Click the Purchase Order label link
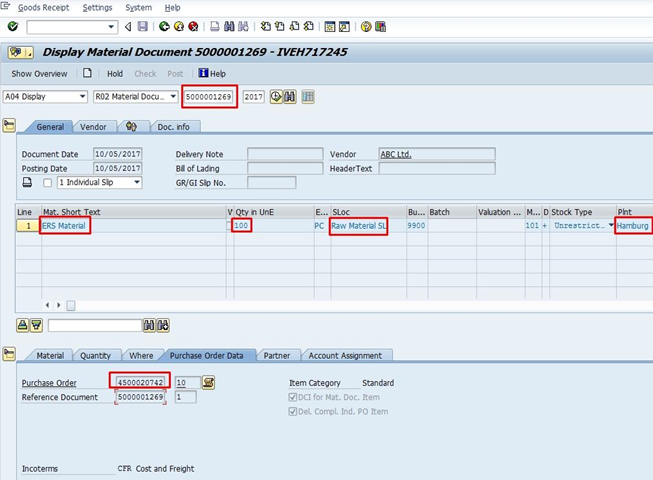The height and width of the screenshot is (480, 653). [x=49, y=383]
